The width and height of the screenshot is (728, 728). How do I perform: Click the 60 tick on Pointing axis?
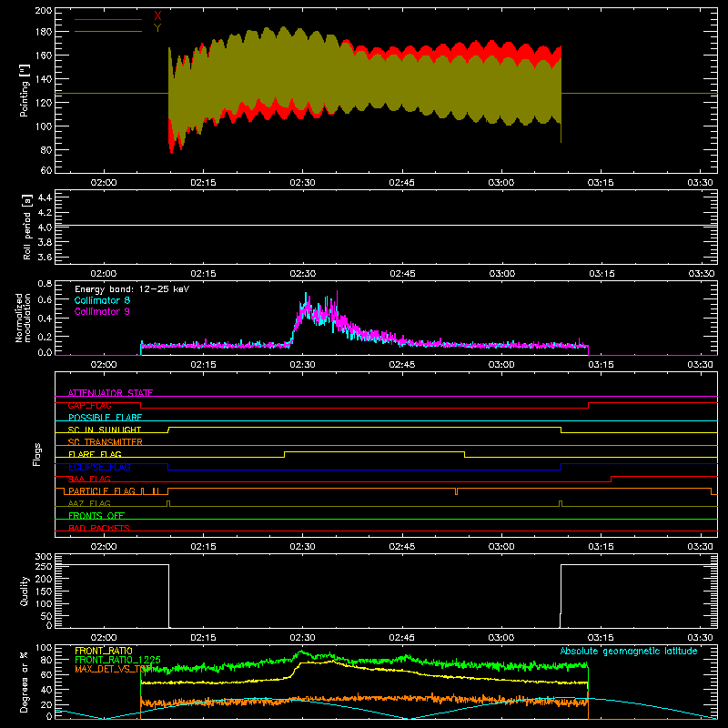coord(46,170)
